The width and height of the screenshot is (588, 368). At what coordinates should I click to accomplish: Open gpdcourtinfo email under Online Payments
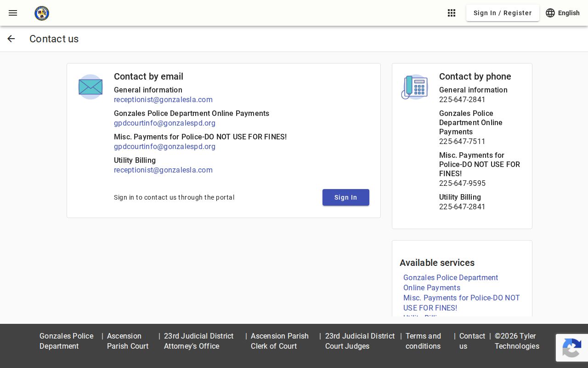pyautogui.click(x=164, y=123)
